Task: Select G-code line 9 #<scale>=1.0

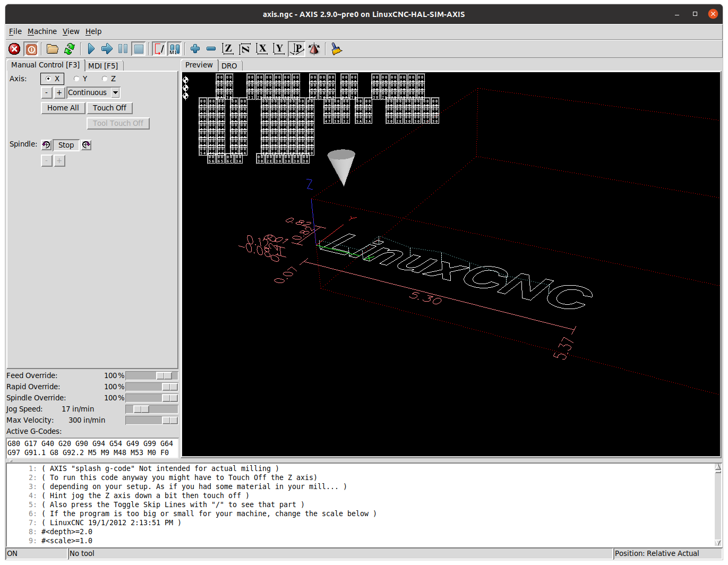Action: 67,541
